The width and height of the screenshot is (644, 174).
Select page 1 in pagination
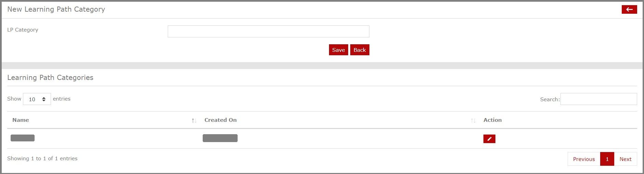coord(607,159)
